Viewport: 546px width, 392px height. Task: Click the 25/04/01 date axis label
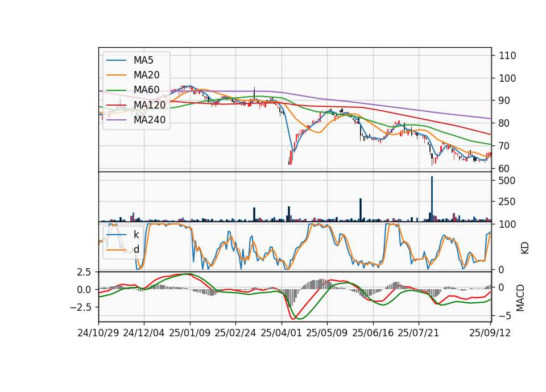click(281, 333)
